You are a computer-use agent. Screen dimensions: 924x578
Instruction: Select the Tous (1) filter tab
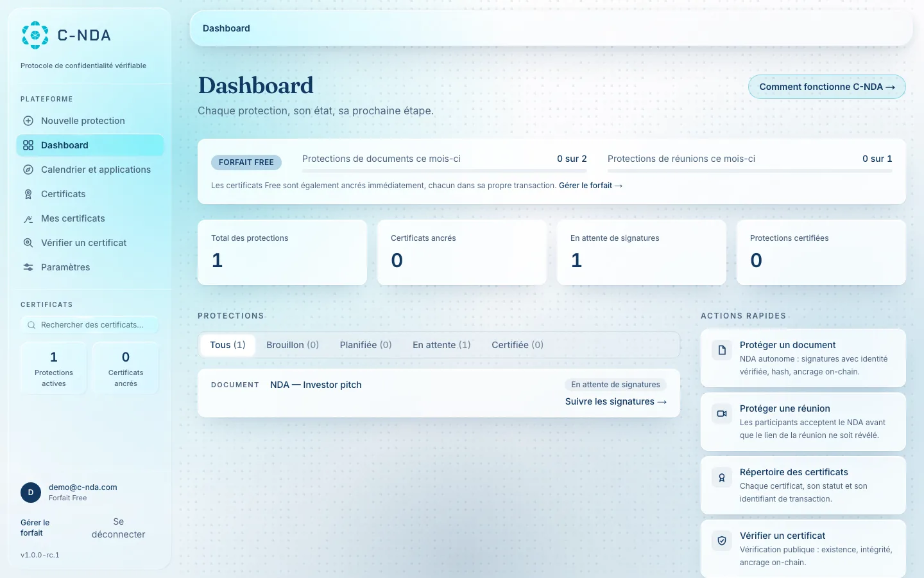pyautogui.click(x=228, y=345)
